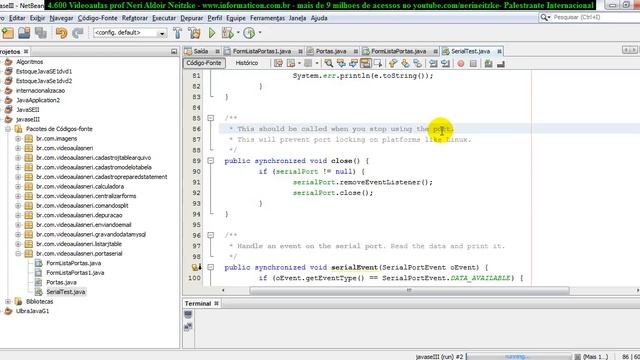Open the Ferramentas menu
This screenshot has height=360, width=640.
pyautogui.click(x=267, y=18)
